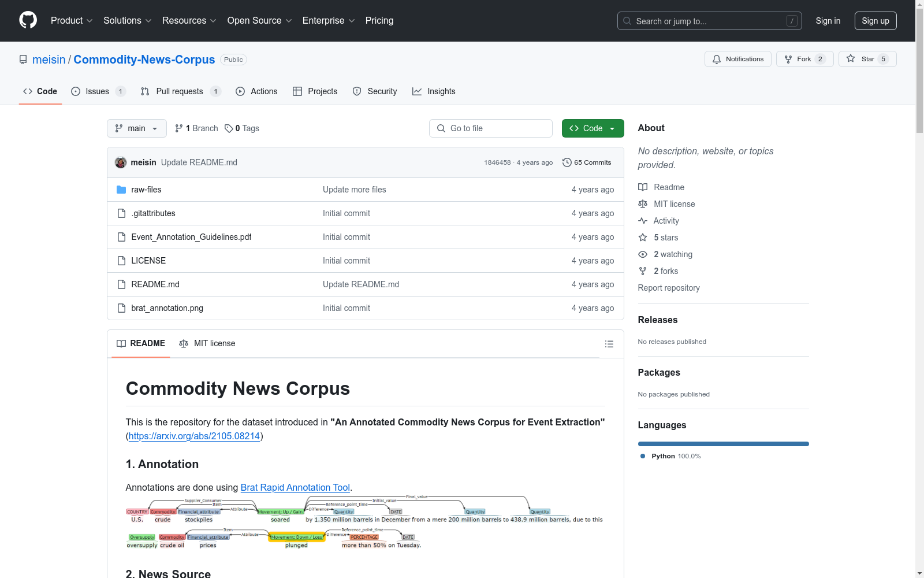Viewport: 924px width, 578px height.
Task: Expand the Resources menu
Action: coord(189,21)
